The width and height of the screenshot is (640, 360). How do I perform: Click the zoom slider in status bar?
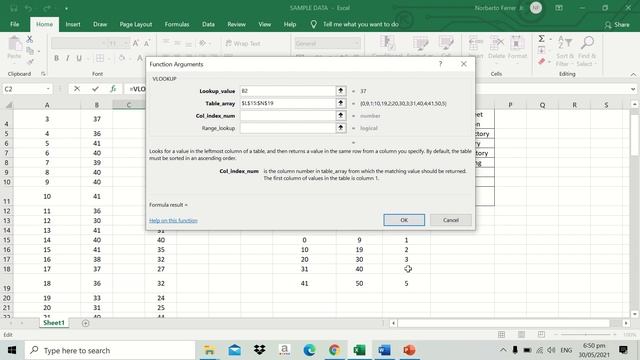pos(587,334)
